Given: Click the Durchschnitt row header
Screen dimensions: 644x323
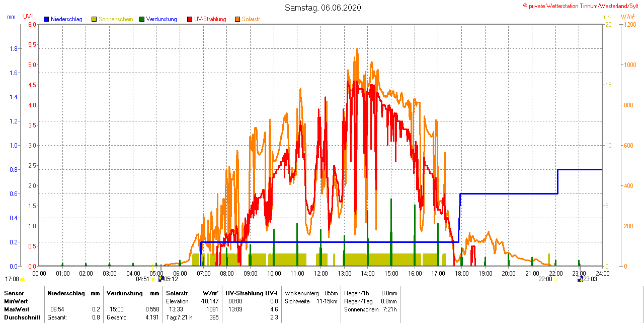Looking at the screenshot, I should coord(22,317).
